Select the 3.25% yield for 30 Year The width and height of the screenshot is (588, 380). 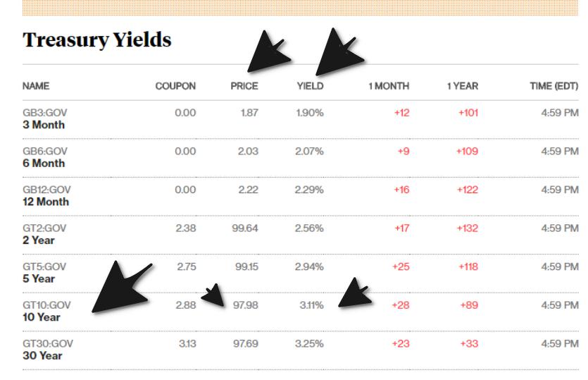point(310,343)
